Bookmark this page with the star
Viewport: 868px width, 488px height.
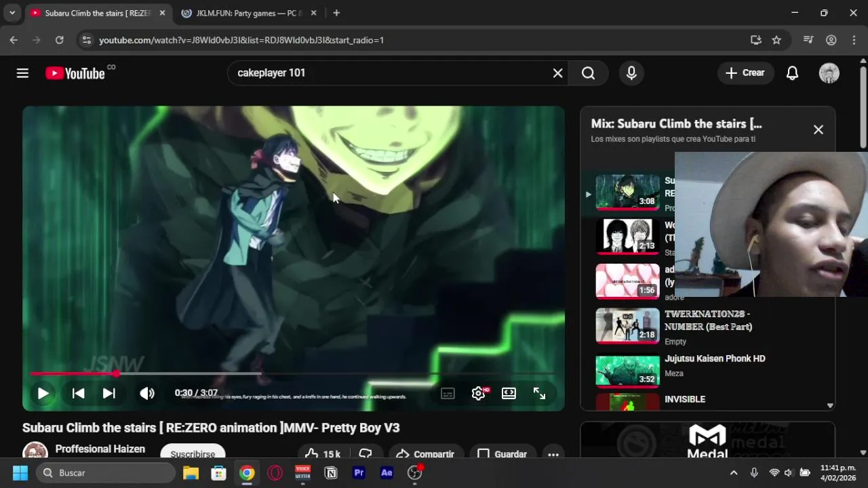tap(776, 40)
